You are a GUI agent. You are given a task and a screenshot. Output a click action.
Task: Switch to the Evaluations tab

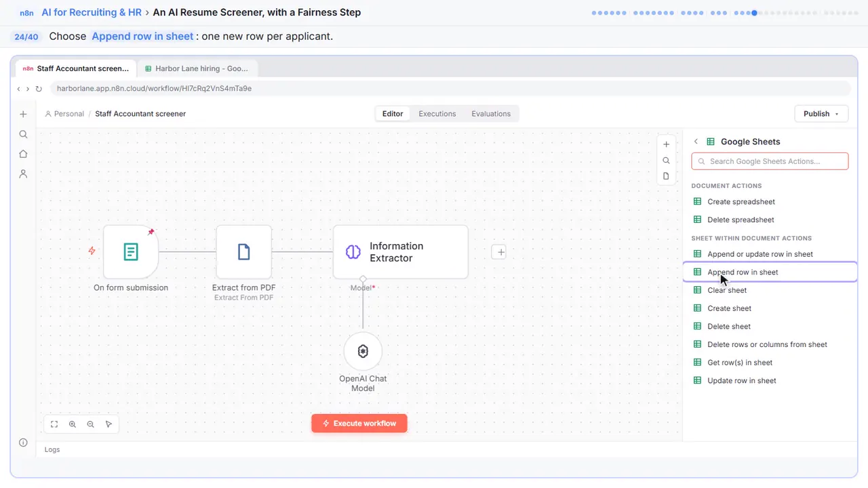pyautogui.click(x=491, y=114)
